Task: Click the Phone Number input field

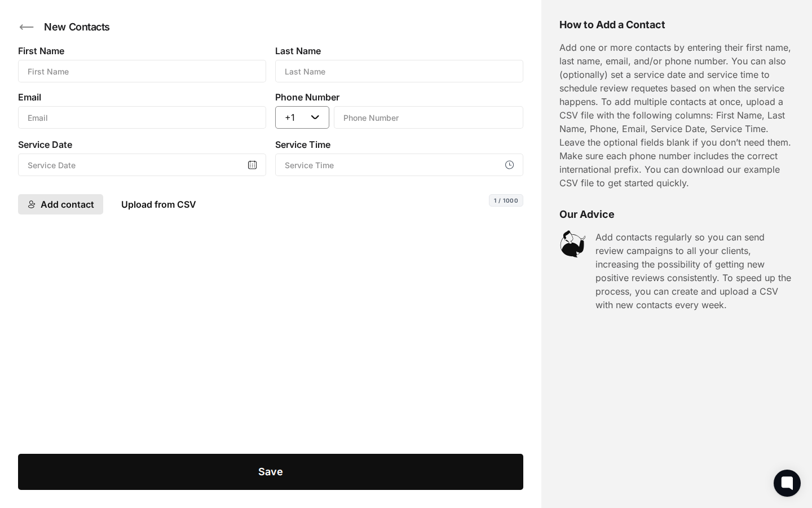Action: point(429,117)
